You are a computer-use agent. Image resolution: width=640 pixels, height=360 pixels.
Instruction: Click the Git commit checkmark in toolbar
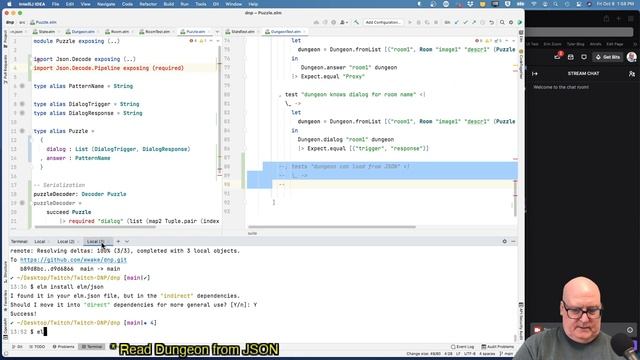pyautogui.click(x=465, y=22)
